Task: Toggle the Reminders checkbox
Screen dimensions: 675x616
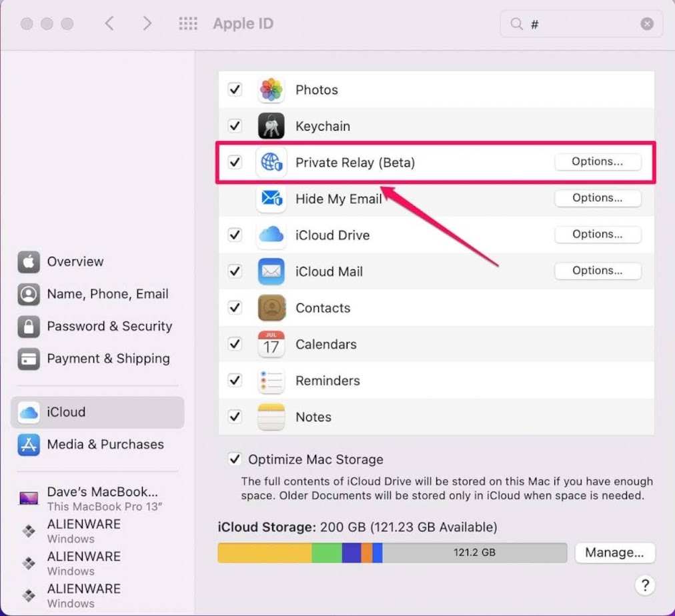Action: pyautogui.click(x=235, y=380)
